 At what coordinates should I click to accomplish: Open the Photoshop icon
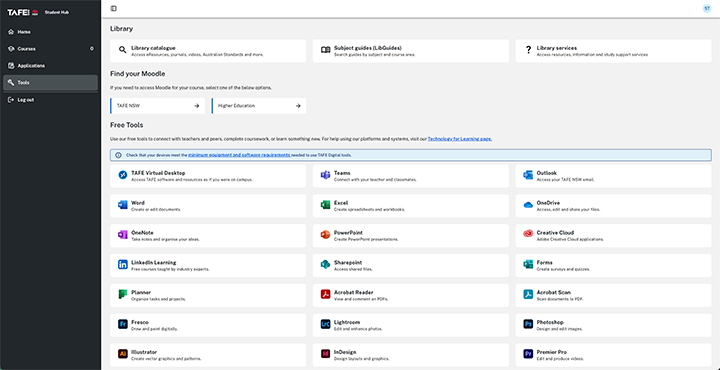[528, 324]
